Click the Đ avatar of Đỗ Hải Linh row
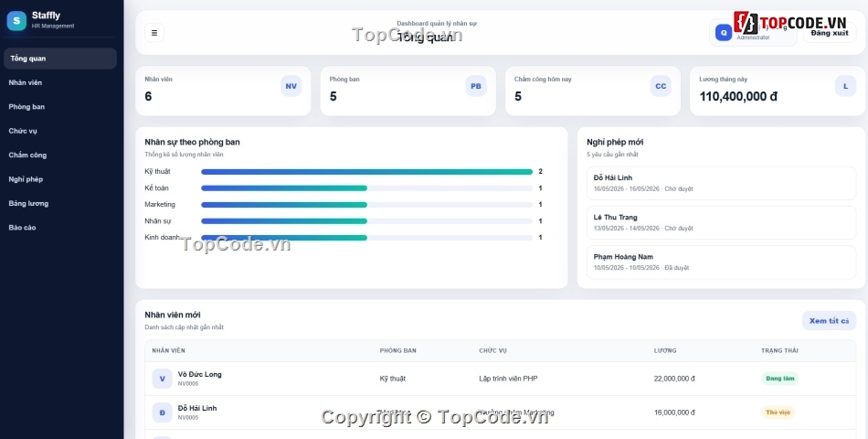 163,412
